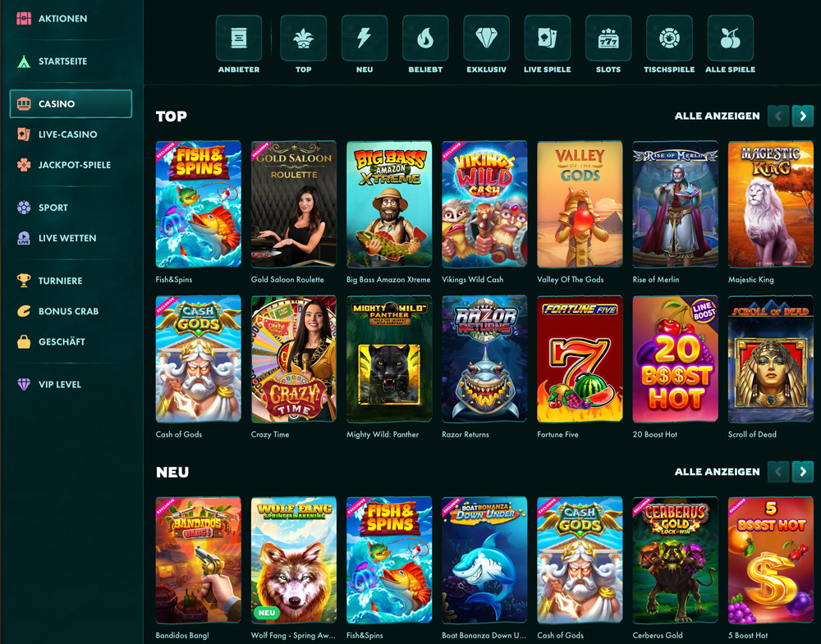
Task: Go to previous page of Neu games
Action: (x=778, y=472)
